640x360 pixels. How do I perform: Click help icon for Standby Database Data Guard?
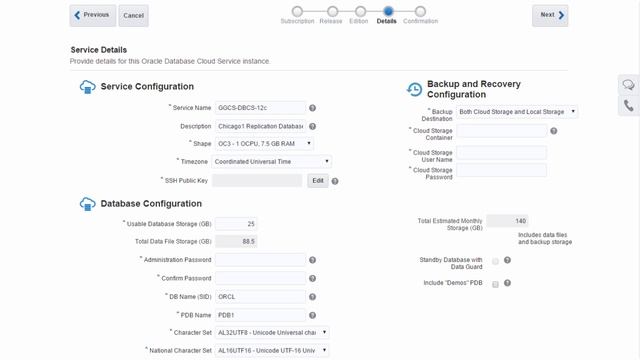[x=507, y=260]
